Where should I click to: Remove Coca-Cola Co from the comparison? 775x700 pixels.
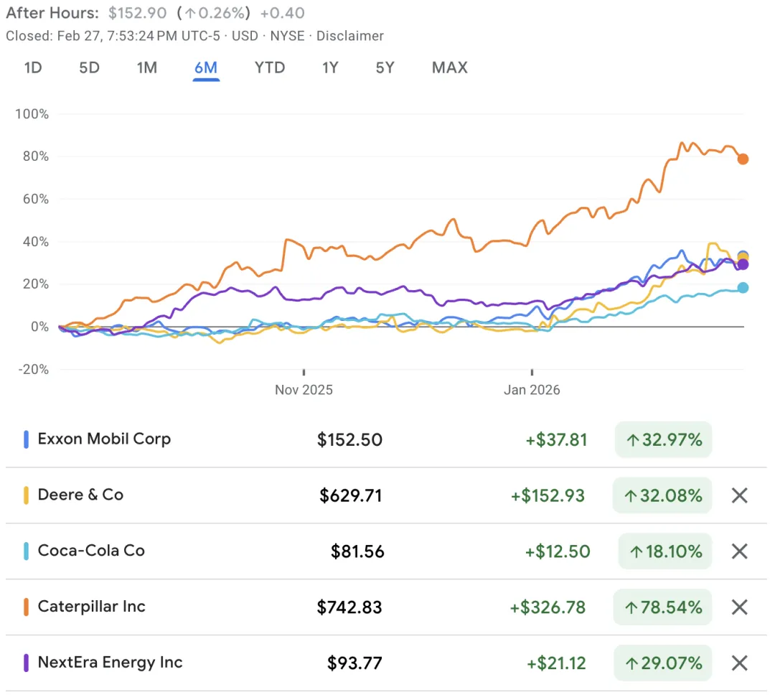[739, 551]
